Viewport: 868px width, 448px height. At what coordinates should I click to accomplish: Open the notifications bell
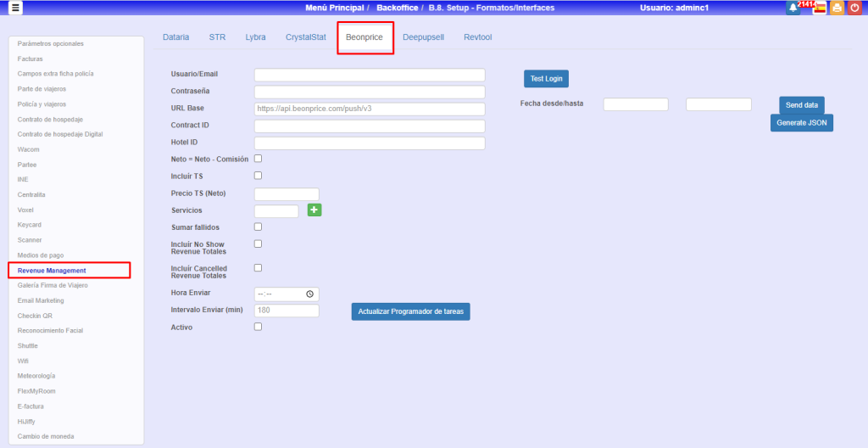[793, 8]
